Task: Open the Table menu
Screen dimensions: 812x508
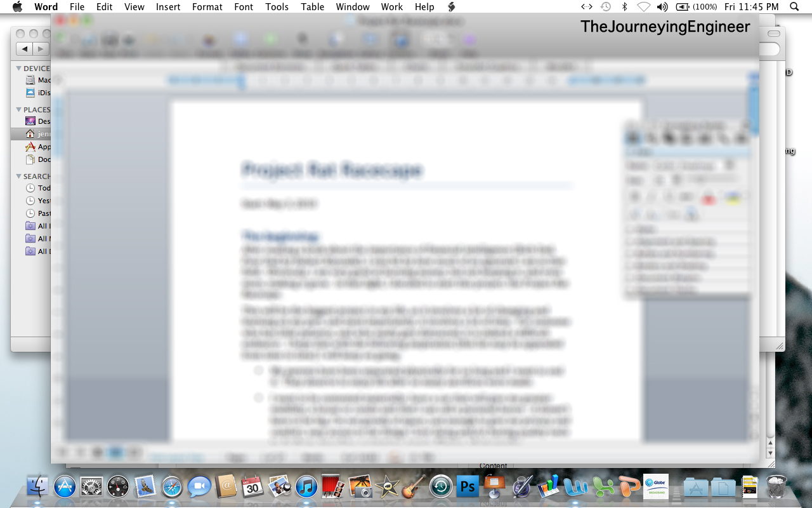Action: click(x=312, y=7)
